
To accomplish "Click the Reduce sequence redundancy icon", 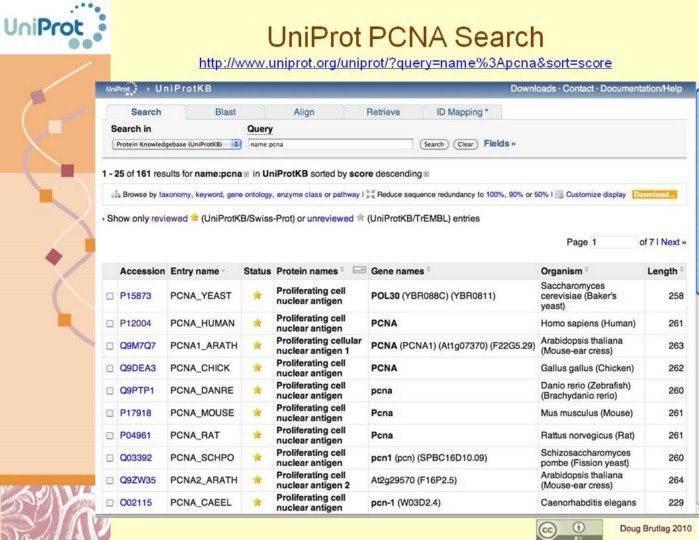I will point(370,194).
